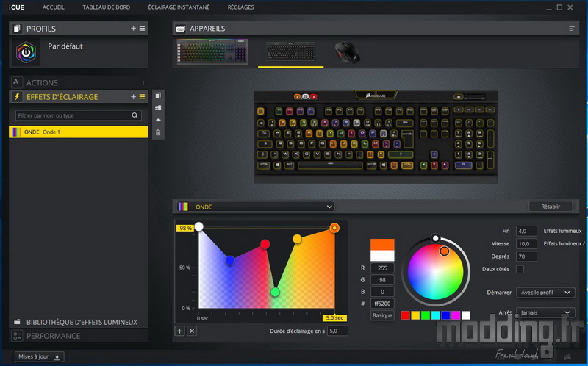This screenshot has height=366, width=588.
Task: Click the hex color field ff6200
Action: [382, 304]
